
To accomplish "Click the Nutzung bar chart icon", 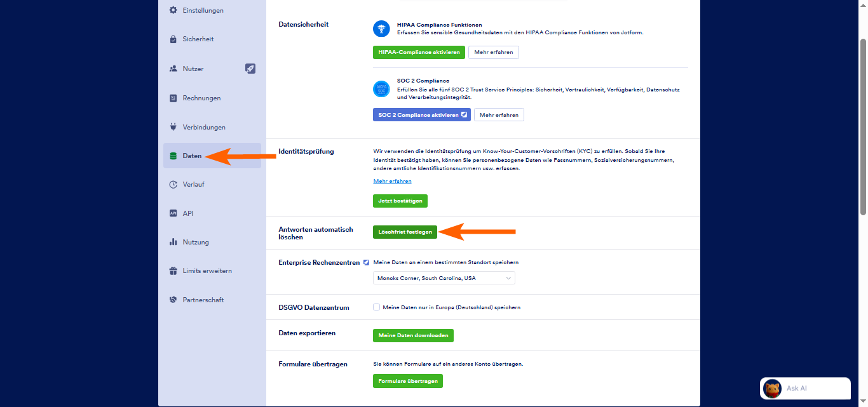I will tap(173, 242).
